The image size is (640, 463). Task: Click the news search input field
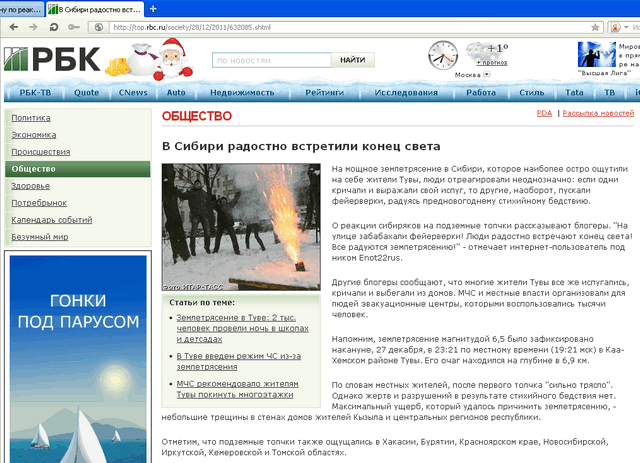(272, 60)
